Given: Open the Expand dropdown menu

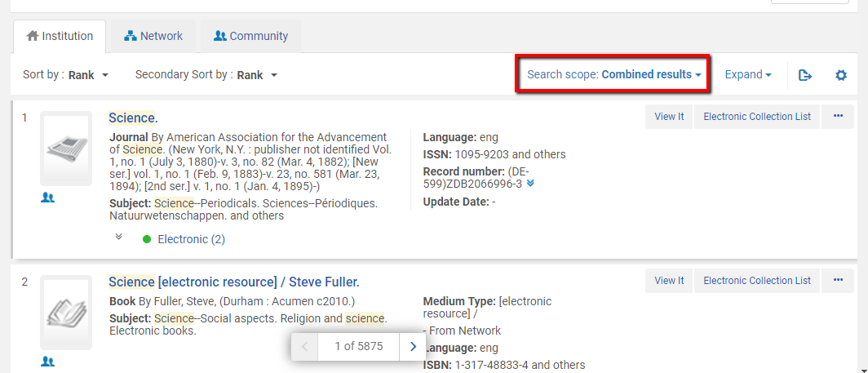Looking at the screenshot, I should tap(748, 75).
